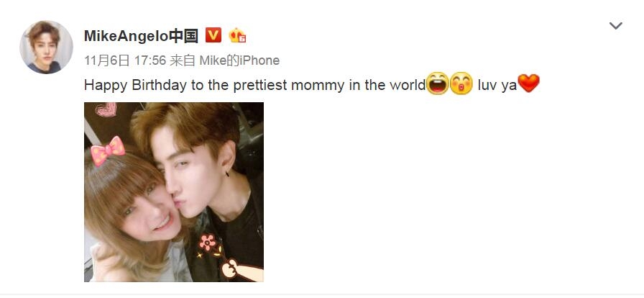
Task: Click the kissing face emoji
Action: 461,83
